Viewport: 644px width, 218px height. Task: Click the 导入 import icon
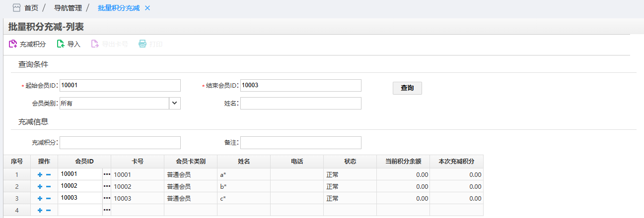[61, 44]
